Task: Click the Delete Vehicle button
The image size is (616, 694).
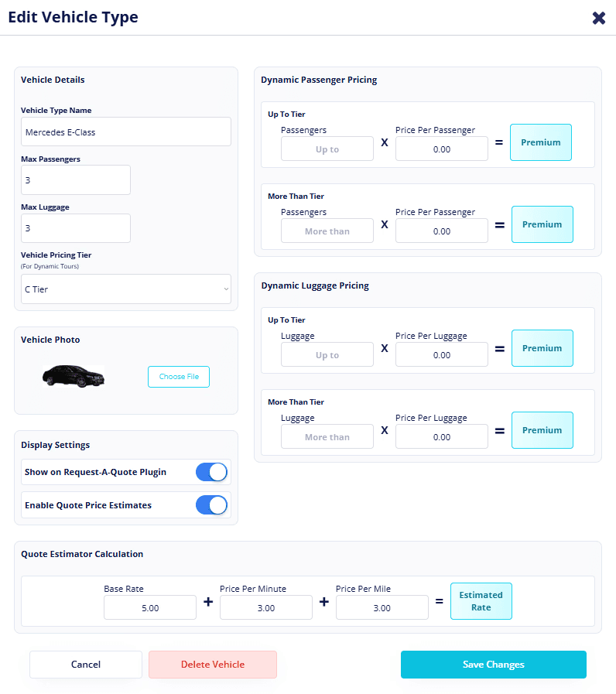Action: (x=212, y=664)
